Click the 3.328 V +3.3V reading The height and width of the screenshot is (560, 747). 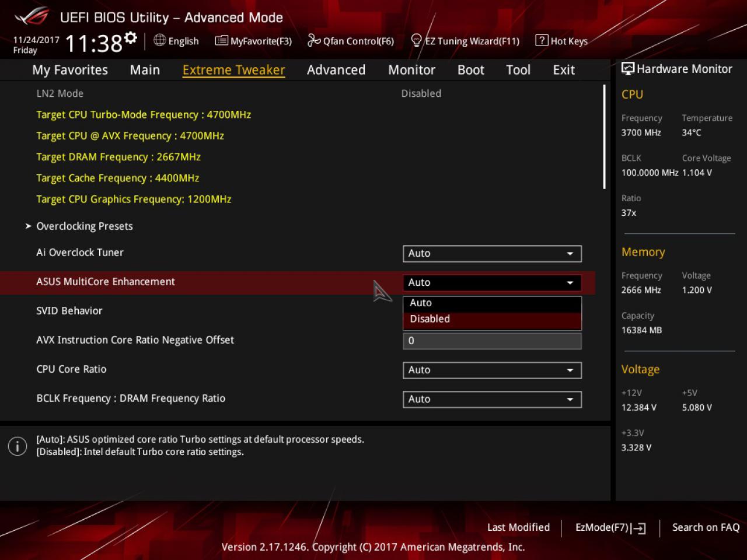point(637,448)
